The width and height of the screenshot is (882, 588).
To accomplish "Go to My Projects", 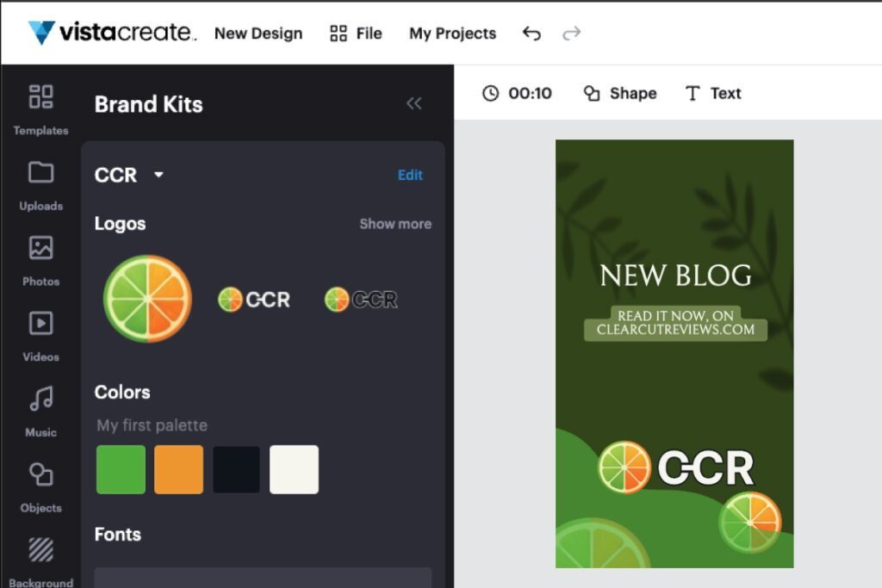I will (x=452, y=34).
